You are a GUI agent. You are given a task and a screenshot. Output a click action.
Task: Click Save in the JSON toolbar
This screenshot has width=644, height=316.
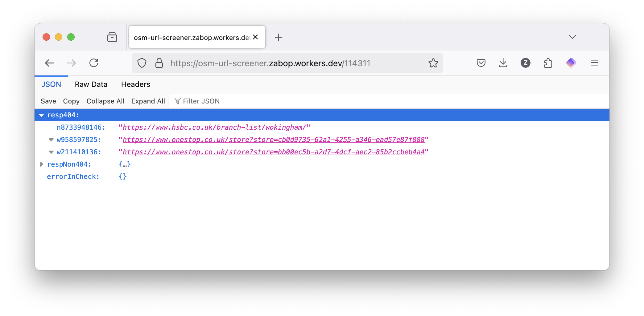[48, 101]
